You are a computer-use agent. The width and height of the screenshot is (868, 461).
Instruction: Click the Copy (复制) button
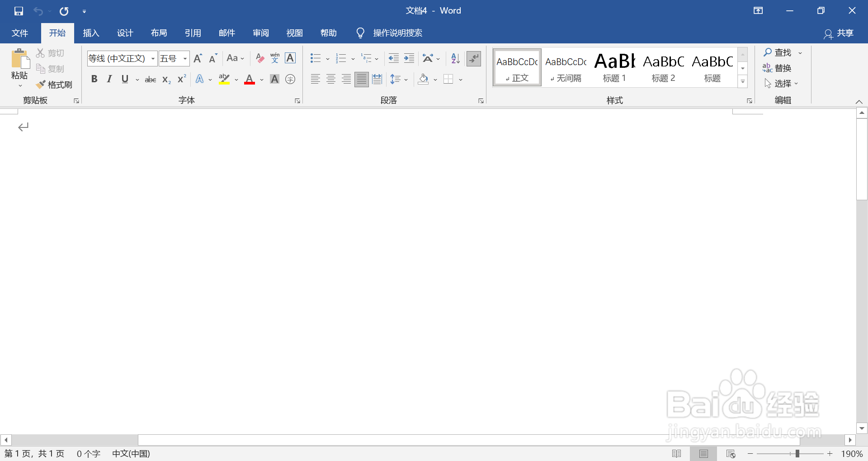(x=50, y=69)
